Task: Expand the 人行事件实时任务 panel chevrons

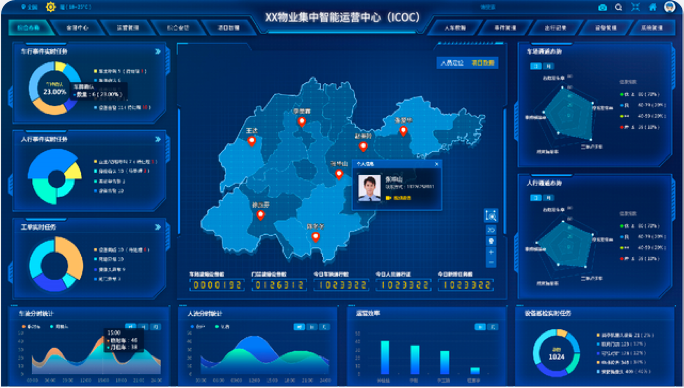Action: [157, 139]
